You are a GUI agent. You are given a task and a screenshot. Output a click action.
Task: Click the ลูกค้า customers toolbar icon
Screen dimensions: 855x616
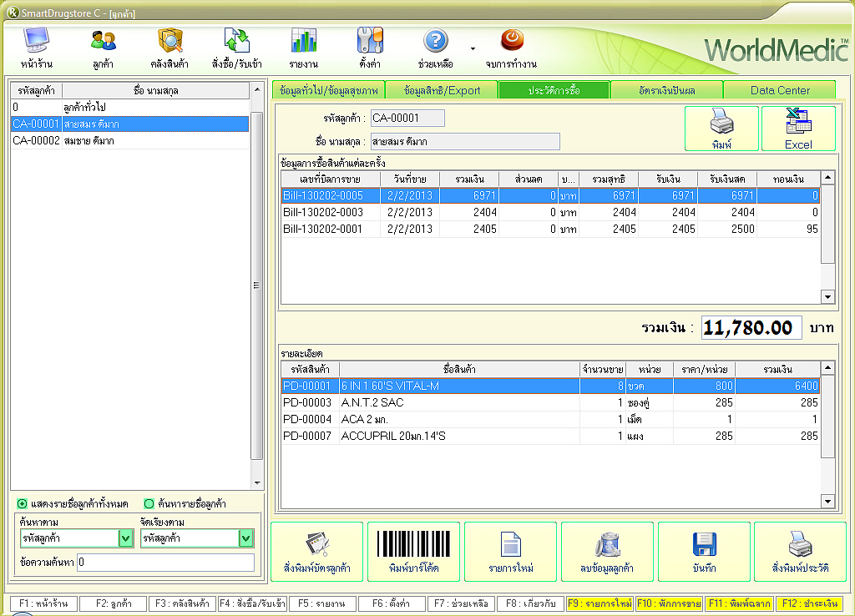(104, 47)
